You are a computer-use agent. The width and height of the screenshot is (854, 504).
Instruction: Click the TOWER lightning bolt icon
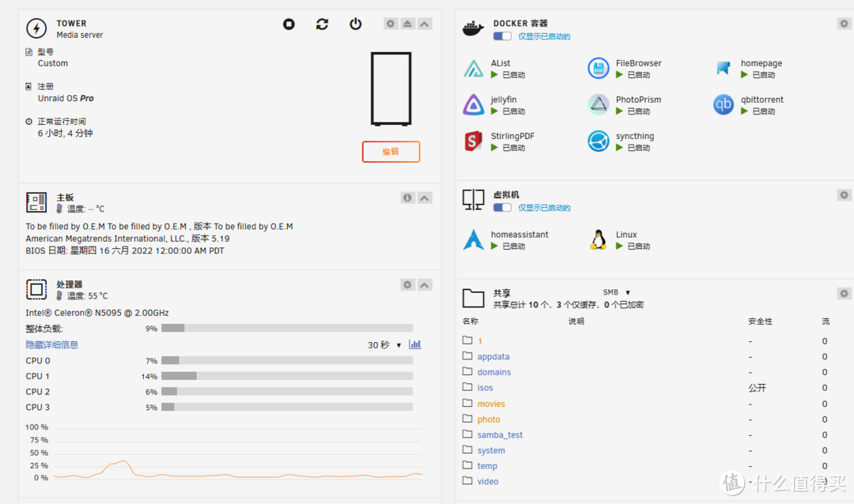(x=36, y=28)
